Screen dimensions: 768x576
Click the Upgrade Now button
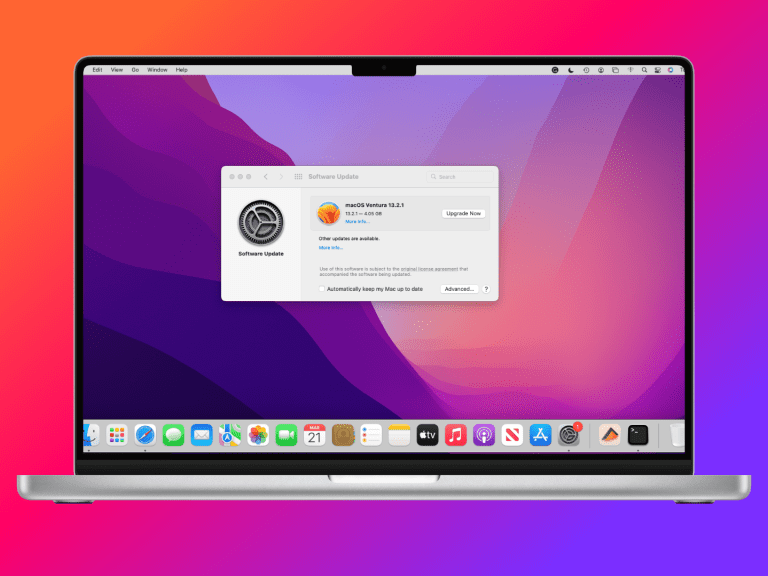463,213
